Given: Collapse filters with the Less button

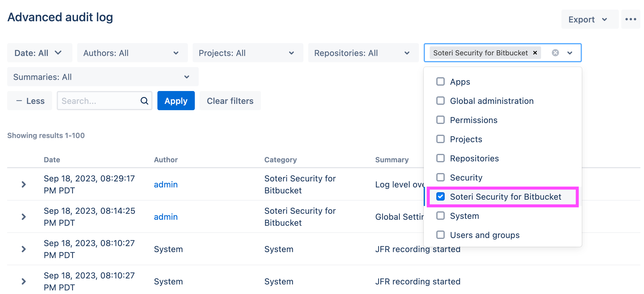Looking at the screenshot, I should click(30, 101).
